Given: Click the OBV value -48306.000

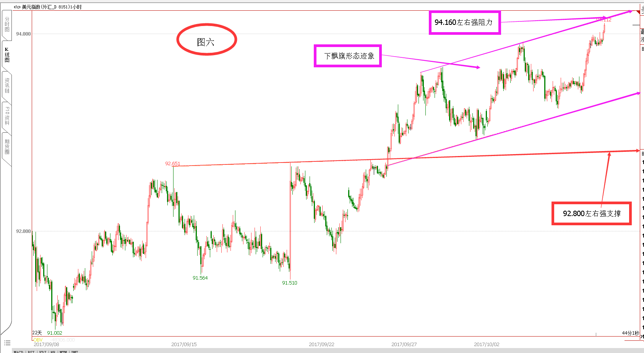Looking at the screenshot, I should pos(63,340).
